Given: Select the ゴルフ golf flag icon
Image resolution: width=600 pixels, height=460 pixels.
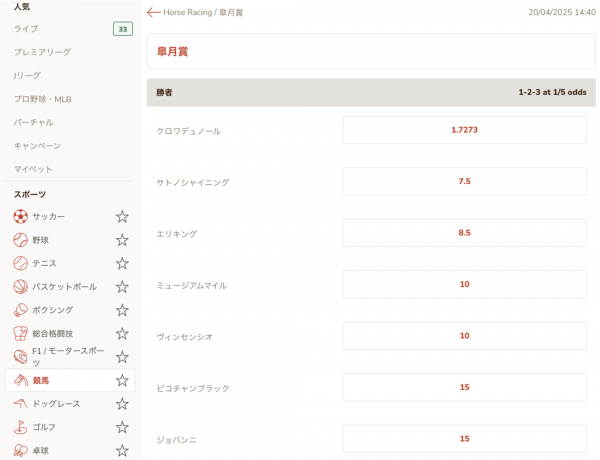Looking at the screenshot, I should tap(21, 427).
